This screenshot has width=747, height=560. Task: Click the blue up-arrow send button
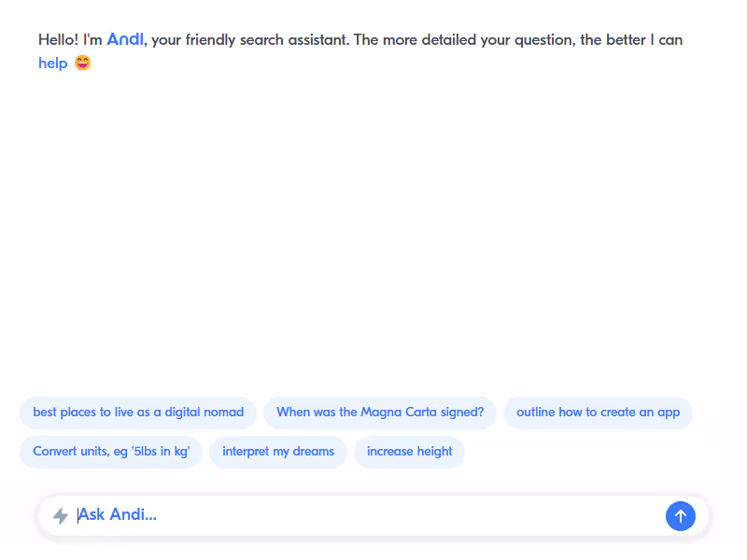(681, 516)
